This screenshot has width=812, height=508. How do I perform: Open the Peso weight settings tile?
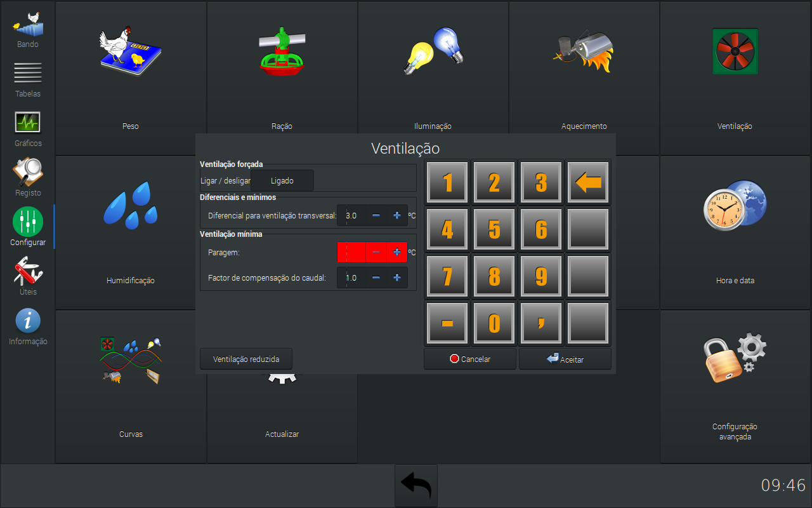(131, 77)
